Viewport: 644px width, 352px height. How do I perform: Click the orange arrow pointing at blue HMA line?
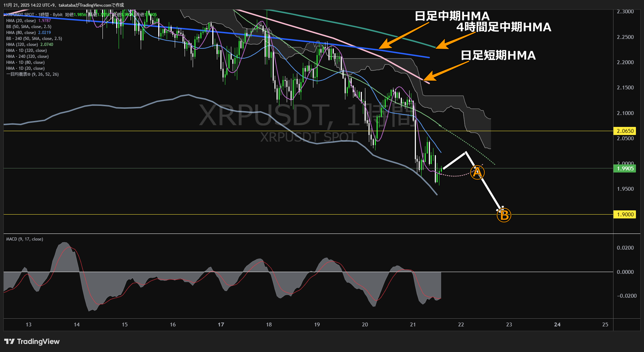(404, 36)
